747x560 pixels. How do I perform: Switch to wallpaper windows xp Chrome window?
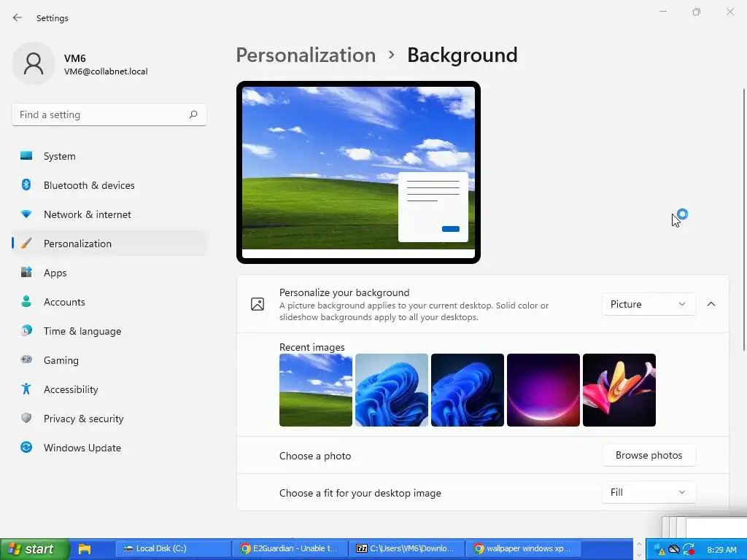[x=524, y=548]
